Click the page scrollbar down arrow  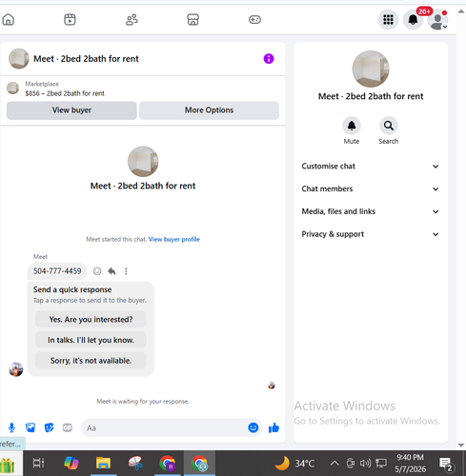click(x=461, y=446)
